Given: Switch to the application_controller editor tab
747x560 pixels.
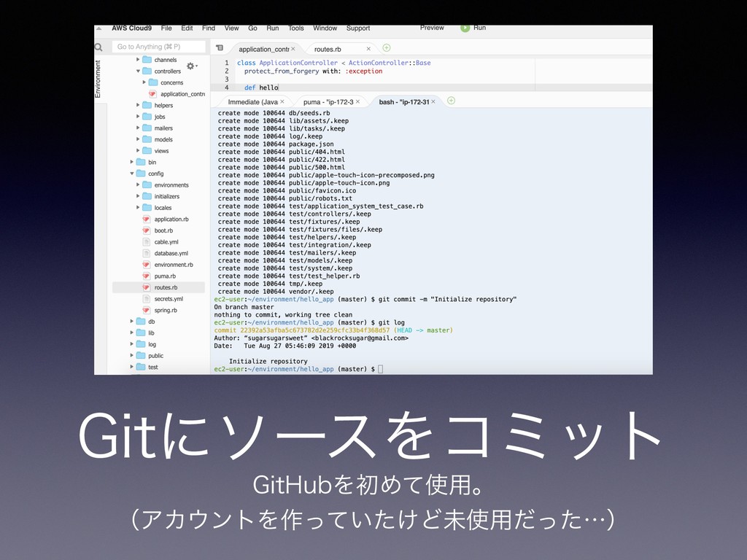Looking at the screenshot, I should (263, 49).
